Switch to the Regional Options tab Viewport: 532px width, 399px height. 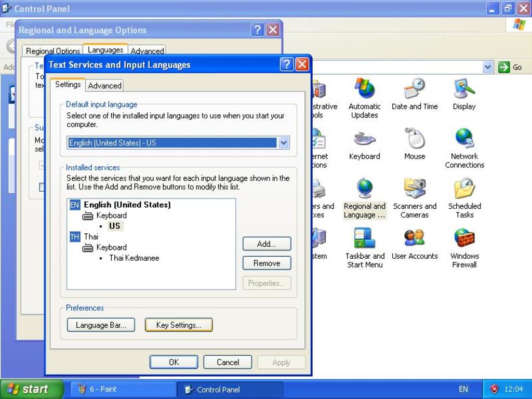click(52, 51)
